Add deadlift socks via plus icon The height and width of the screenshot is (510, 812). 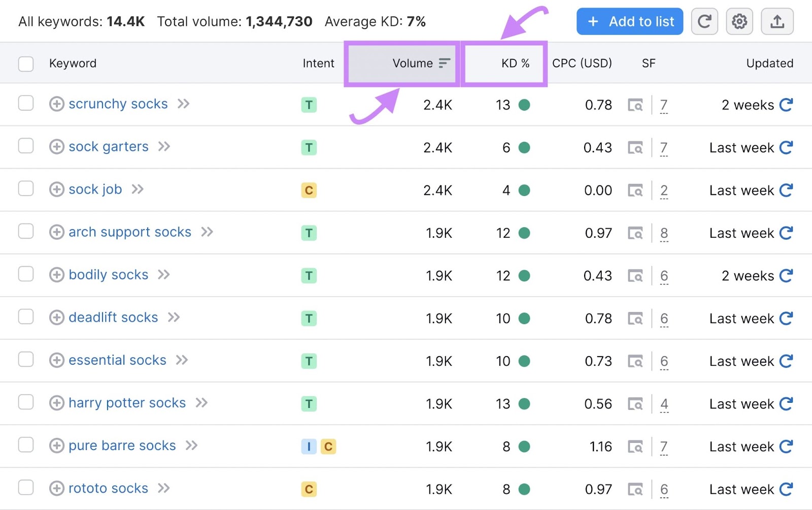click(x=56, y=317)
